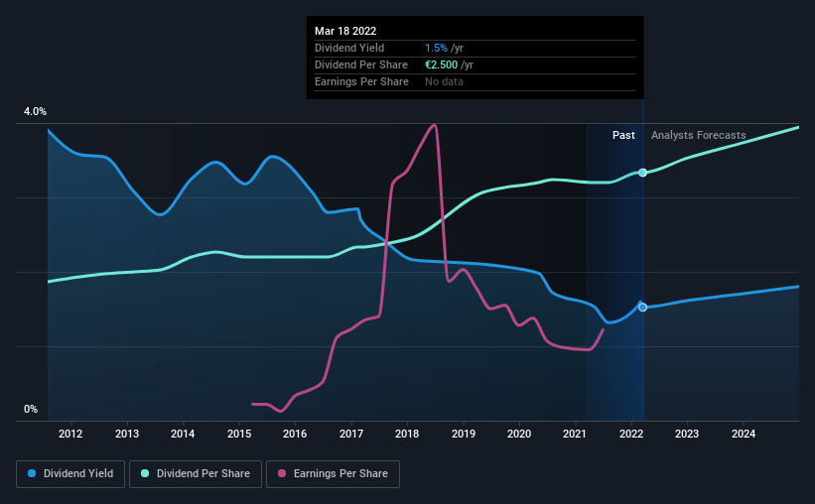Viewport: 815px width, 504px height.
Task: Toggle the Dividend Per Share legend button
Action: [196, 474]
